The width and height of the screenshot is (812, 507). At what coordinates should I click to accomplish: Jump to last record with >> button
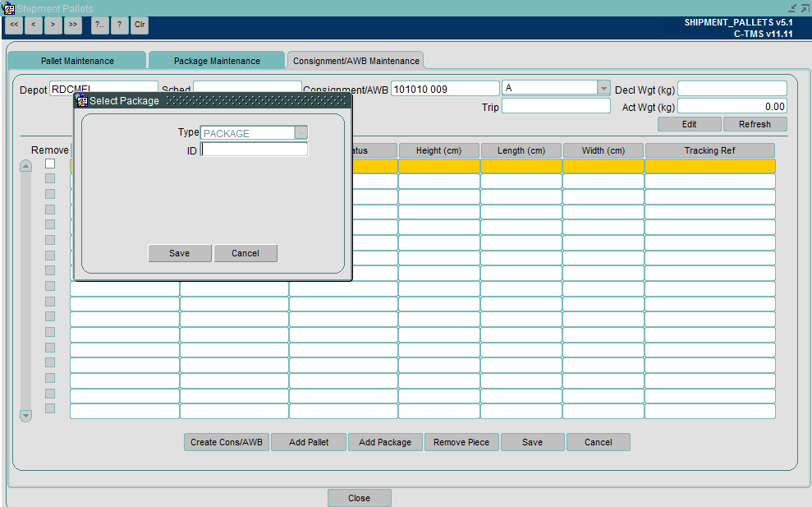pyautogui.click(x=72, y=25)
